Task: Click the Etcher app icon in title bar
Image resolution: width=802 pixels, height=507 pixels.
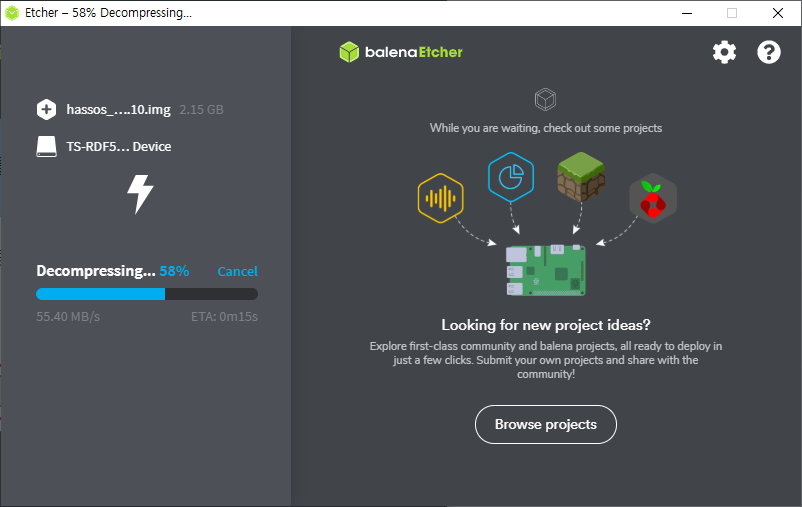Action: (x=12, y=13)
